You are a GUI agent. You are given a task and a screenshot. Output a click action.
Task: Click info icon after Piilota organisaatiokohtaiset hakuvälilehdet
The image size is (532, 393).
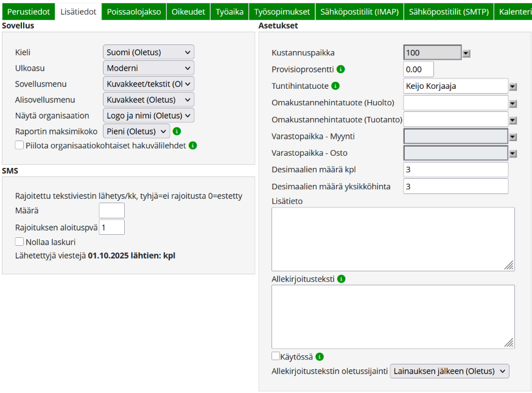click(x=193, y=145)
